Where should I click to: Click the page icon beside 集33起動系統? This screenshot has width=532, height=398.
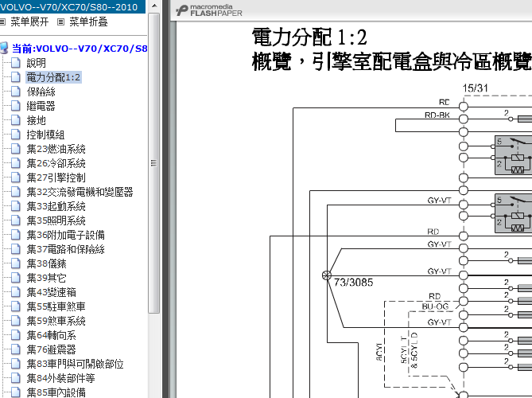(16, 206)
